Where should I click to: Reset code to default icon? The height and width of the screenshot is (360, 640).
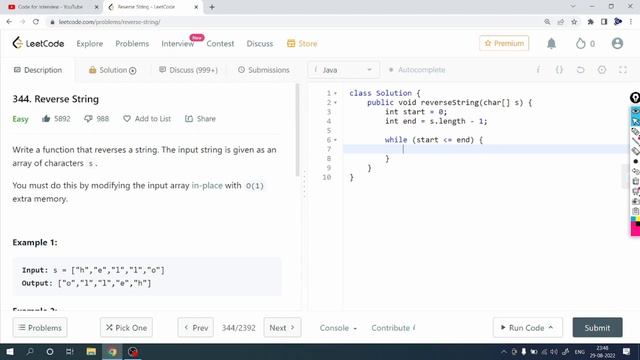click(580, 70)
